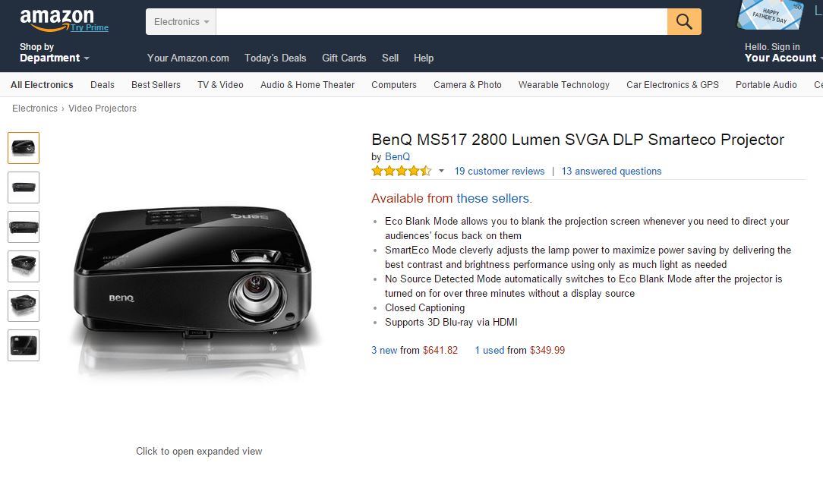823x504 pixels.
Task: Expand Shop by Department menu
Action: click(x=54, y=52)
